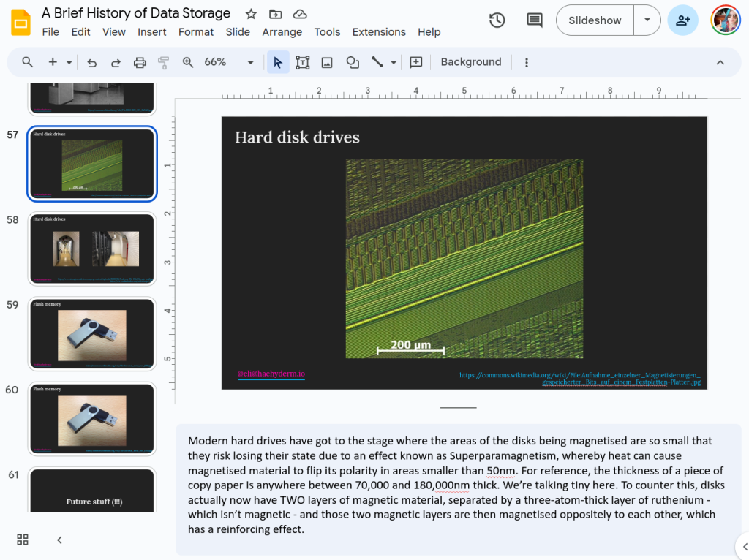Collapse the filmstrip panel

pyautogui.click(x=59, y=540)
